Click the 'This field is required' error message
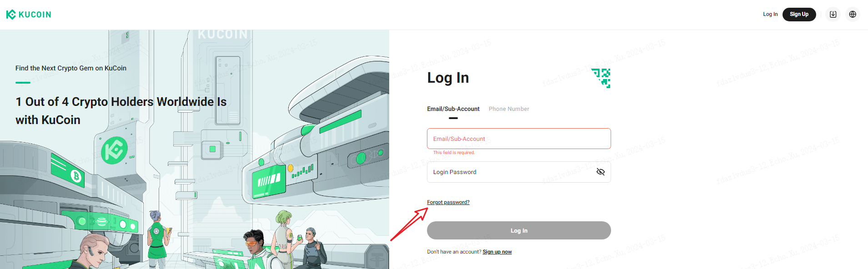Image resolution: width=868 pixels, height=269 pixels. coord(454,153)
